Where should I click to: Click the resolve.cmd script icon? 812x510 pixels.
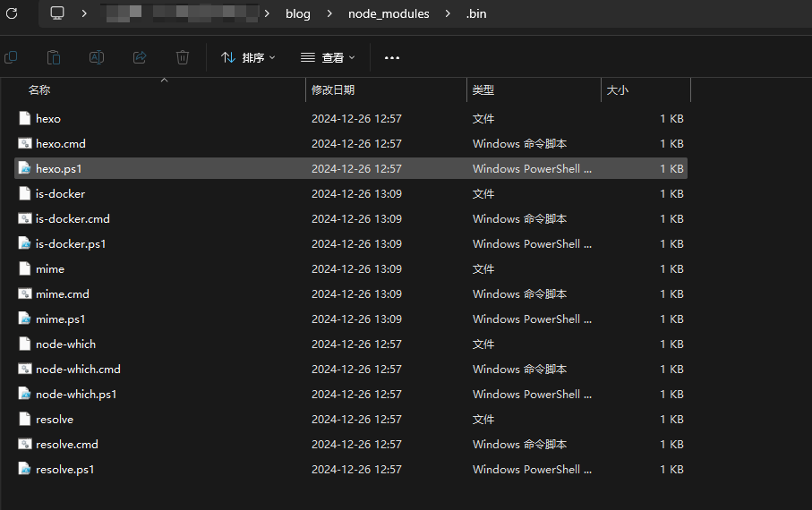pyautogui.click(x=25, y=444)
